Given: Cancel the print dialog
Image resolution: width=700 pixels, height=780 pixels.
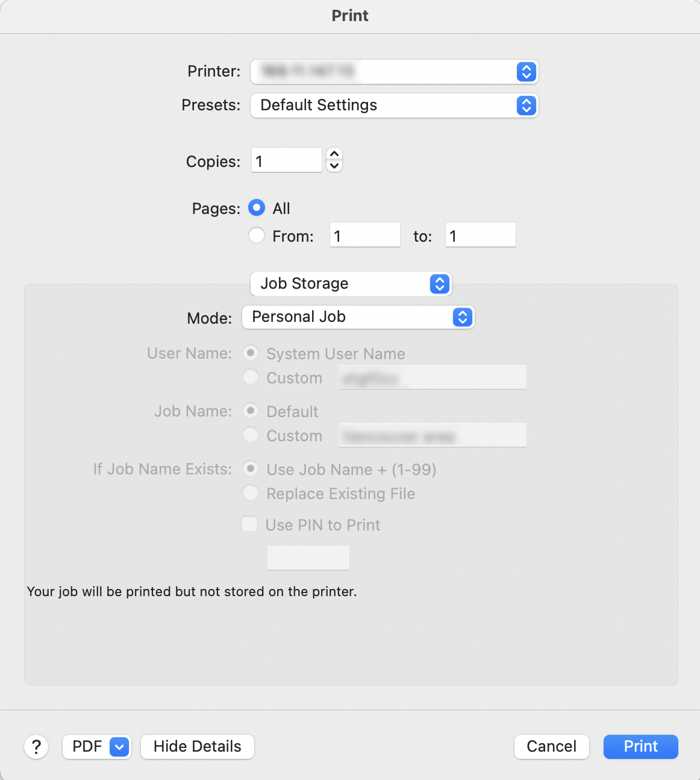Looking at the screenshot, I should coord(551,747).
